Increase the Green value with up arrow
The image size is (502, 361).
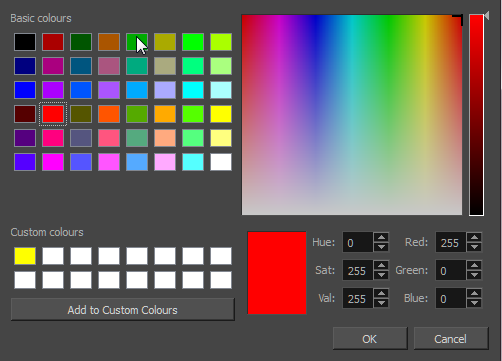pyautogui.click(x=474, y=265)
